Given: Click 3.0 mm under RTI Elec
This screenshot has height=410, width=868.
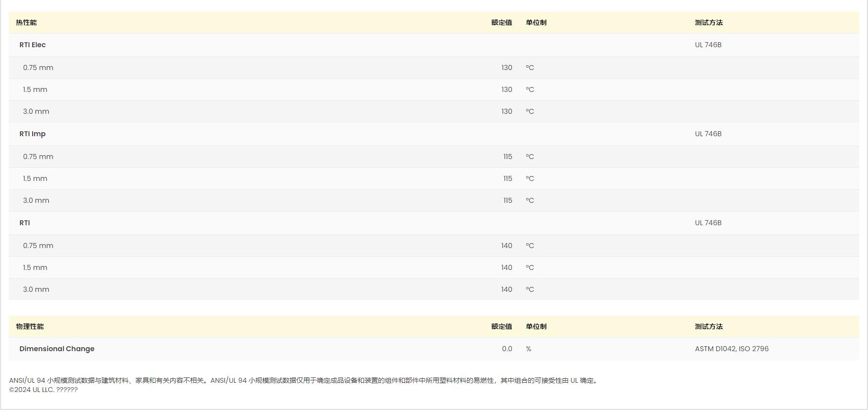Looking at the screenshot, I should (36, 111).
